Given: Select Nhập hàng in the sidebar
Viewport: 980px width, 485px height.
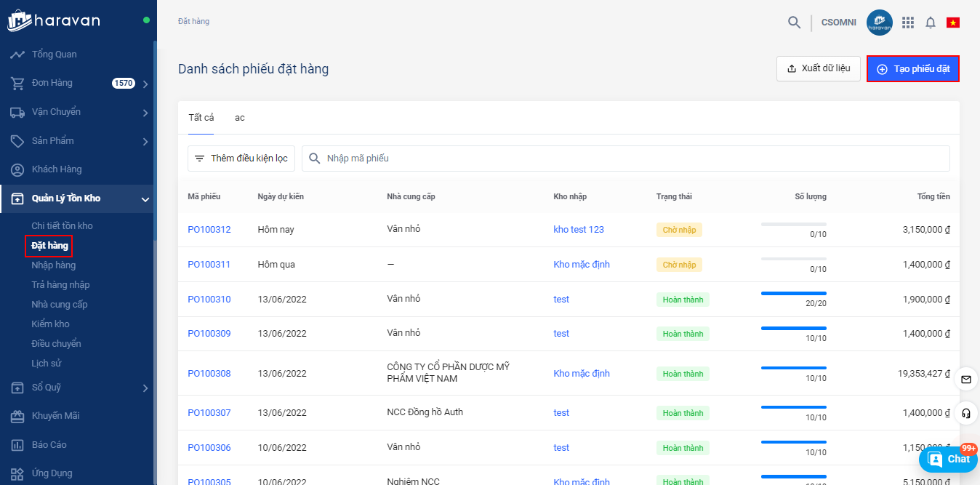Looking at the screenshot, I should 53,265.
